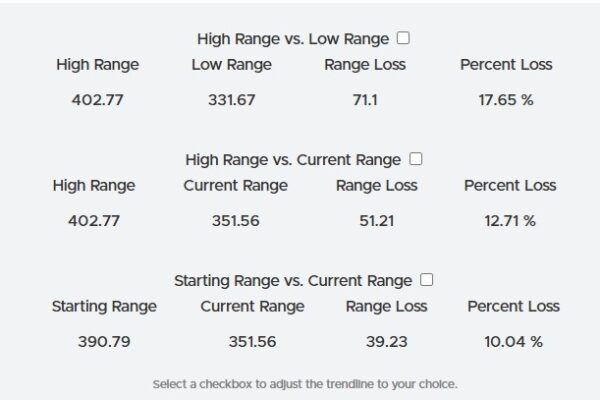Click the Low Range column header
The width and height of the screenshot is (600, 400).
231,65
